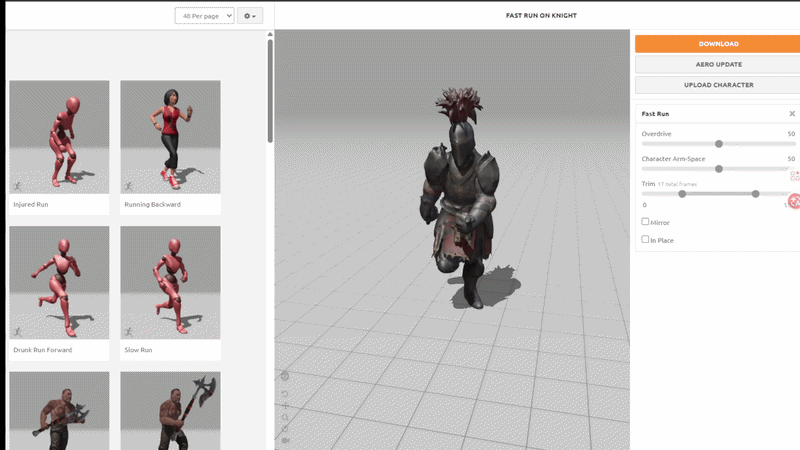Select the Running Backward animation thumbnail
The height and width of the screenshot is (450, 800).
(x=170, y=137)
